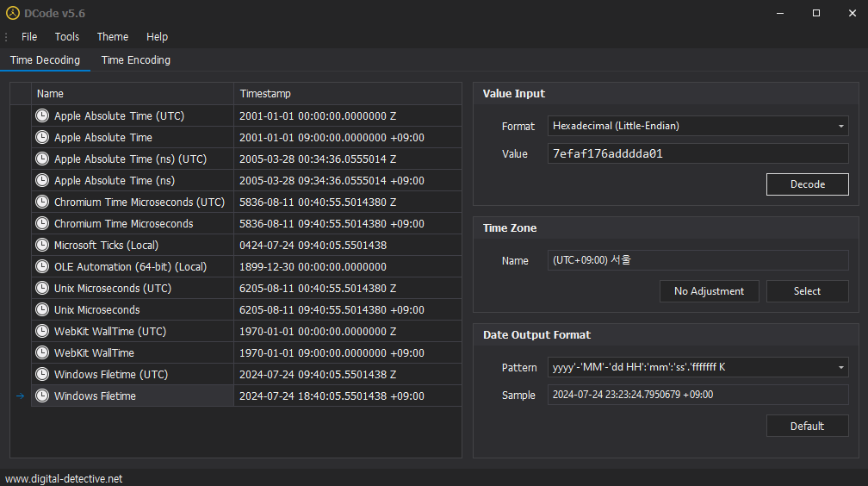Switch to the Time Encoding tab
This screenshot has height=486, width=868.
[x=136, y=59]
